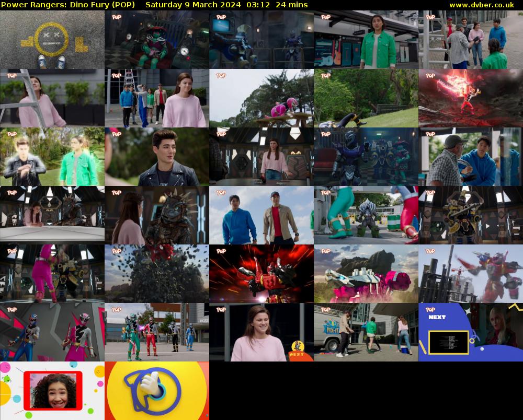The height and width of the screenshot is (420, 523).
Task: Open thumbnail of boy in black leather jacket
Action: 157,157
